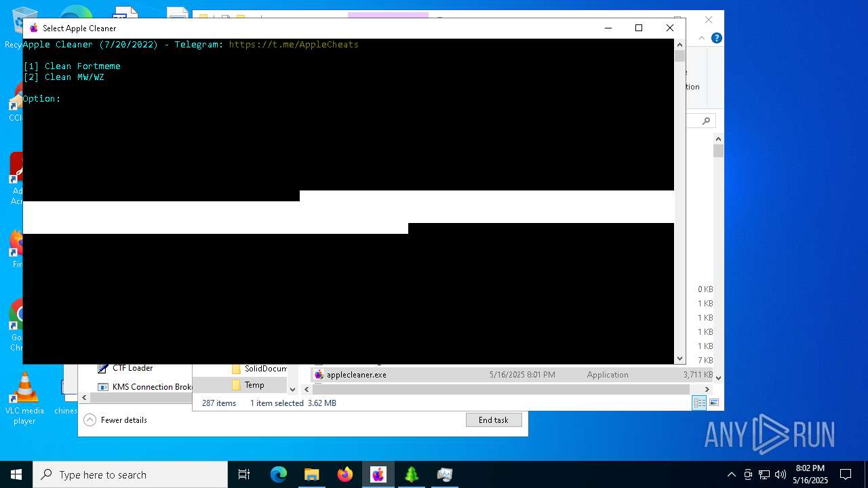Select applecleaner.exe file row in Explorer

pos(513,375)
